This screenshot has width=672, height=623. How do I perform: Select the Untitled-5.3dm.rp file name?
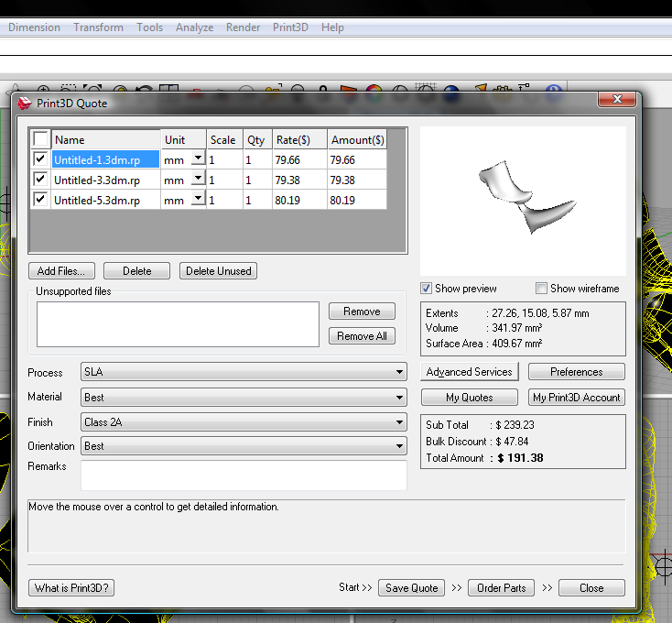[105, 201]
